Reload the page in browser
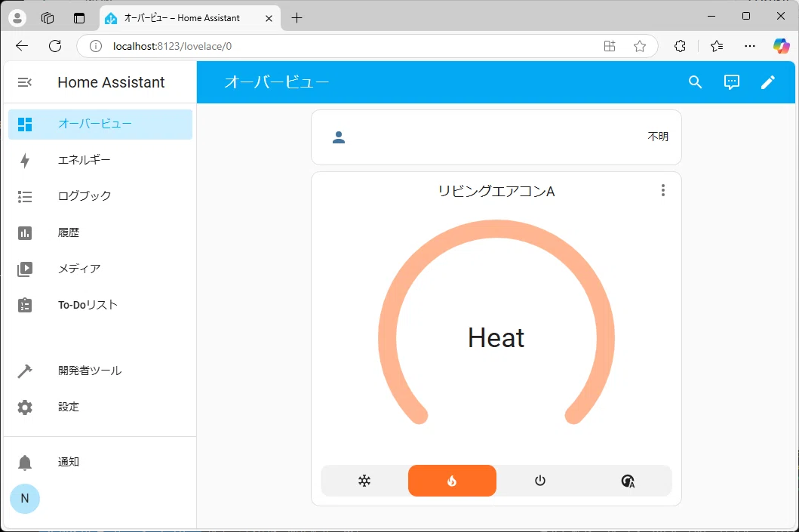Image resolution: width=799 pixels, height=532 pixels. [55, 46]
